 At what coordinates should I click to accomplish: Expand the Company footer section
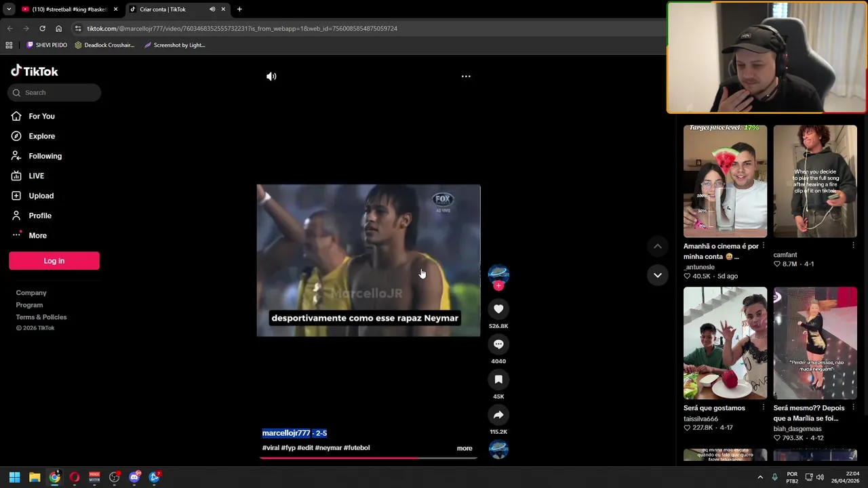coord(31,293)
